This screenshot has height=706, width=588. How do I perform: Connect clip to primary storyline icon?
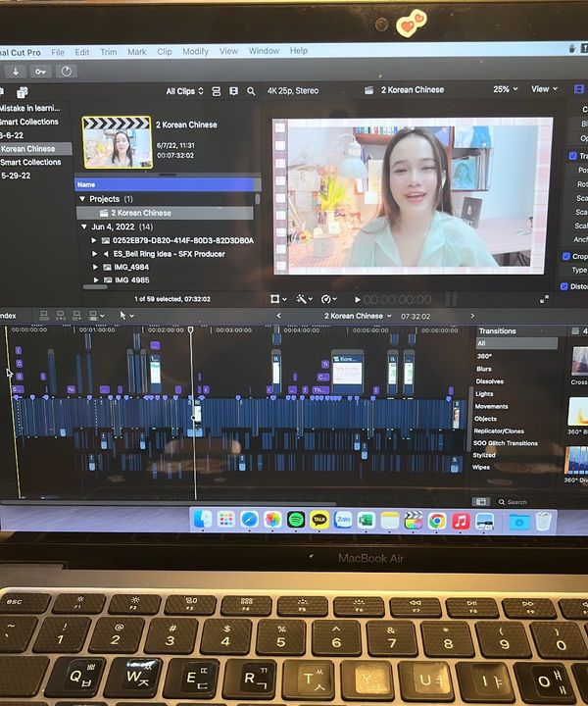tap(44, 315)
